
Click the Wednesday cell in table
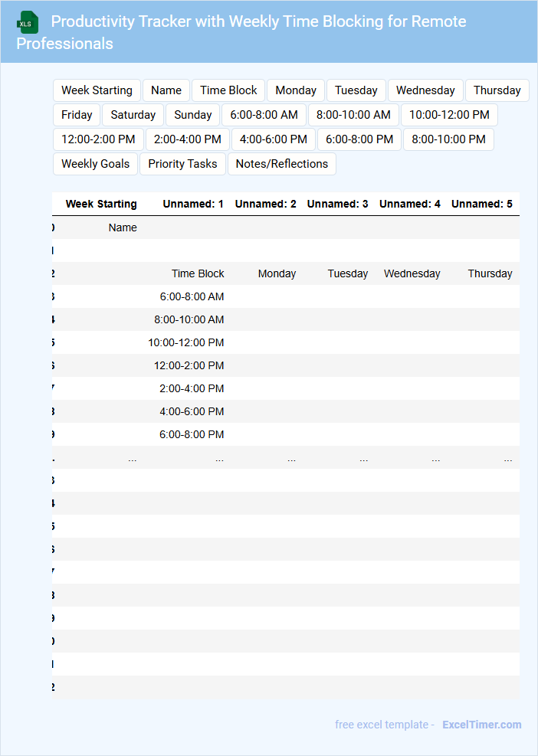coord(412,274)
